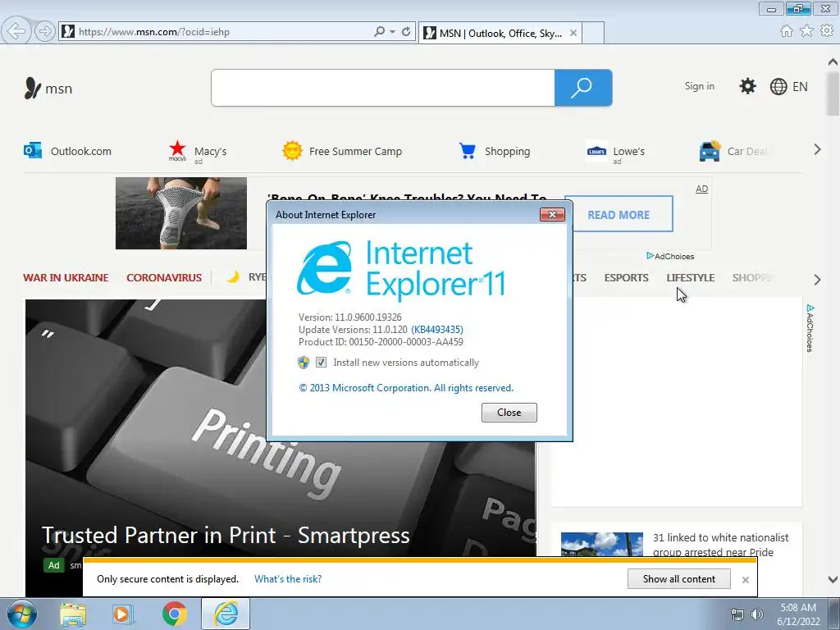Image resolution: width=840 pixels, height=630 pixels.
Task: Open CORONAVIRUS news category
Action: [x=164, y=277]
